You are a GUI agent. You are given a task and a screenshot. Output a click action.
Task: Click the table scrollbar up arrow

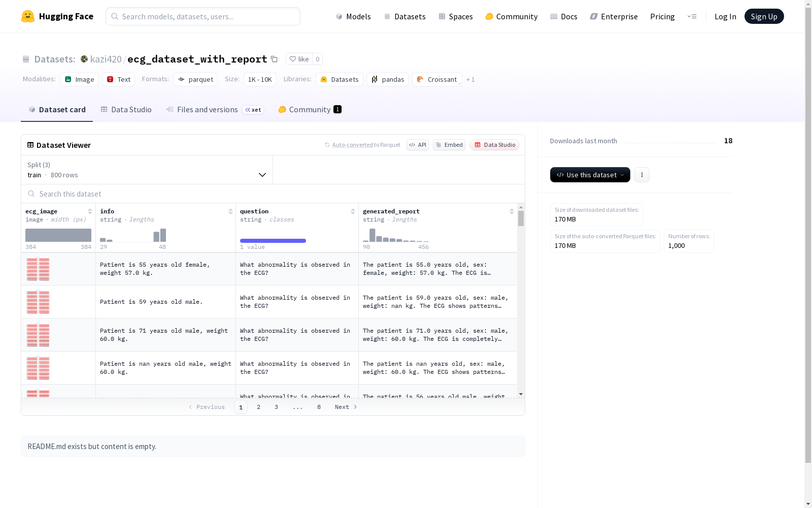click(x=521, y=207)
